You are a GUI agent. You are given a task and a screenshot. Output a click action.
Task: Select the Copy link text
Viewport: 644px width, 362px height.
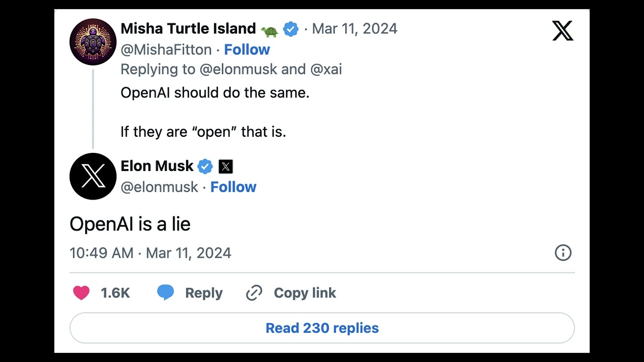tap(304, 293)
